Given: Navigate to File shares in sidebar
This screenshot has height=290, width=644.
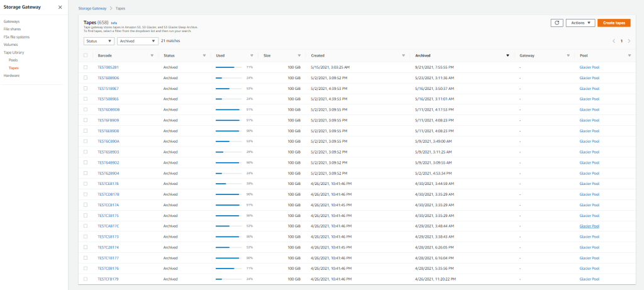Looking at the screenshot, I should 12,29.
